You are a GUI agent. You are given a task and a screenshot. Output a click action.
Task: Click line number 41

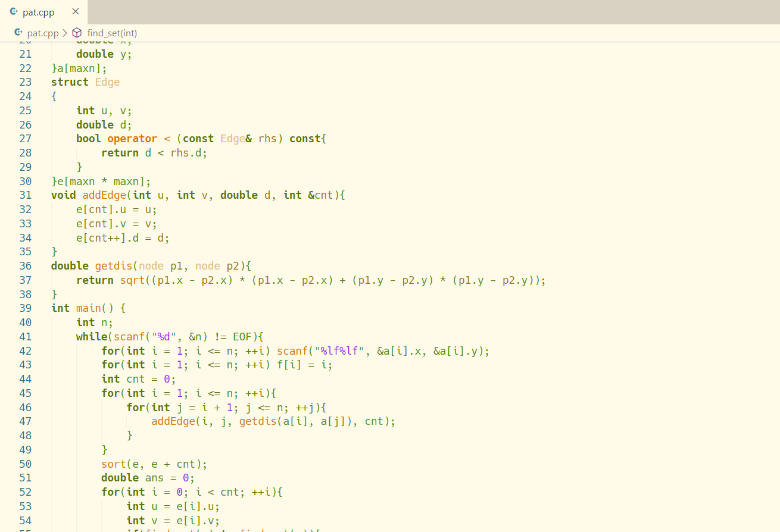tap(26, 337)
